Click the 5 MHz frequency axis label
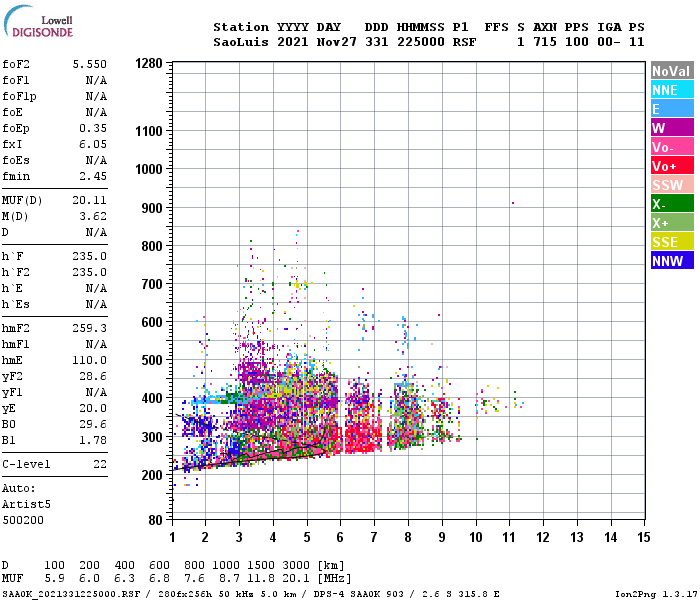This screenshot has height=600, width=700. (307, 537)
